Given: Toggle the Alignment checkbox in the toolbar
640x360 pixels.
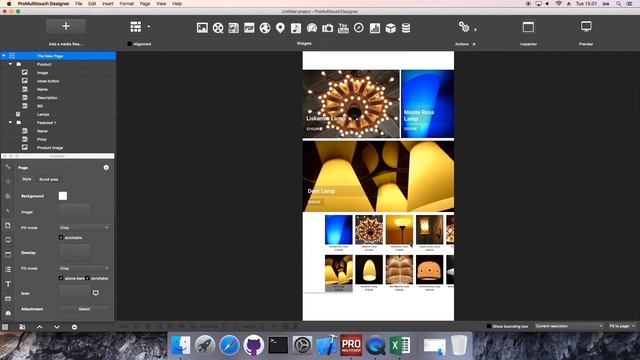Looking at the screenshot, I should coord(129,44).
